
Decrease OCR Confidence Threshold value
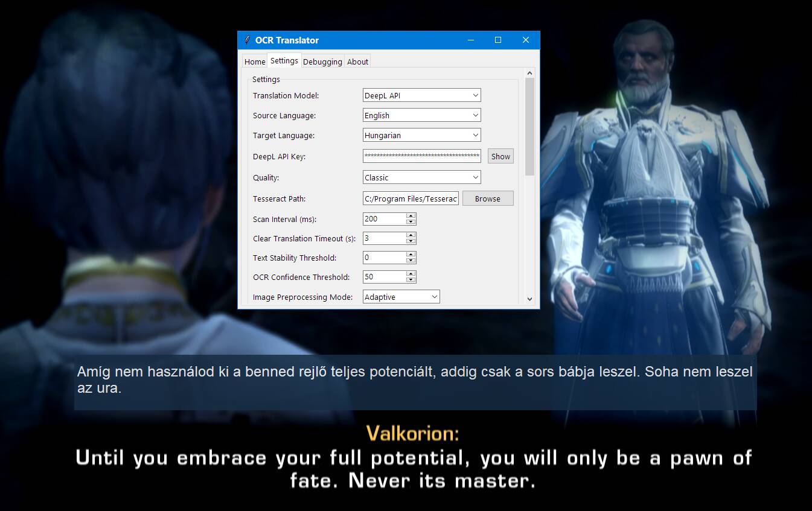click(411, 280)
